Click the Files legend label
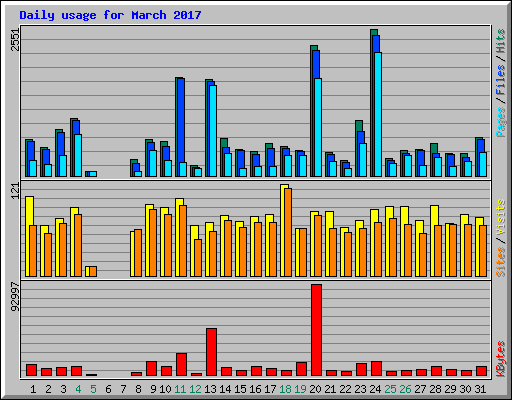 coord(501,79)
